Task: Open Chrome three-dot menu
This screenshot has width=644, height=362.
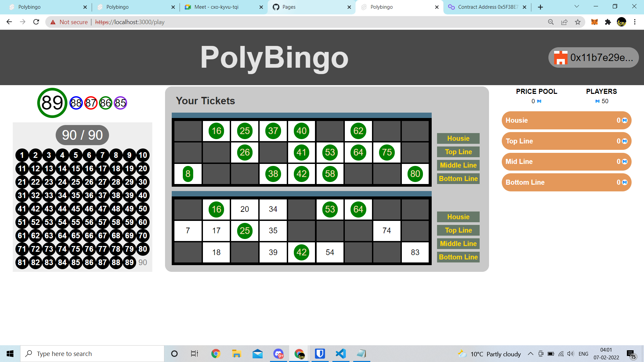Action: pos(635,22)
